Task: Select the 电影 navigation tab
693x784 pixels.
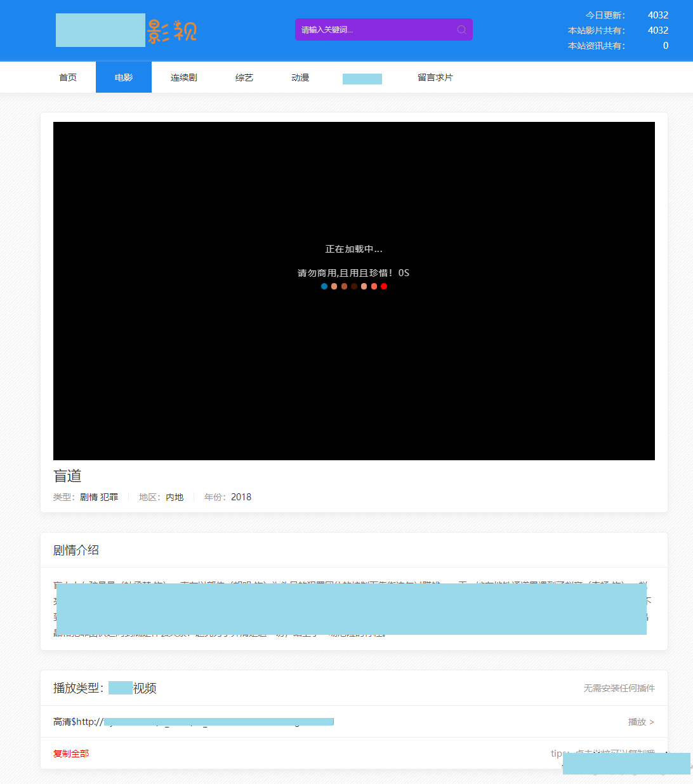Action: click(124, 77)
